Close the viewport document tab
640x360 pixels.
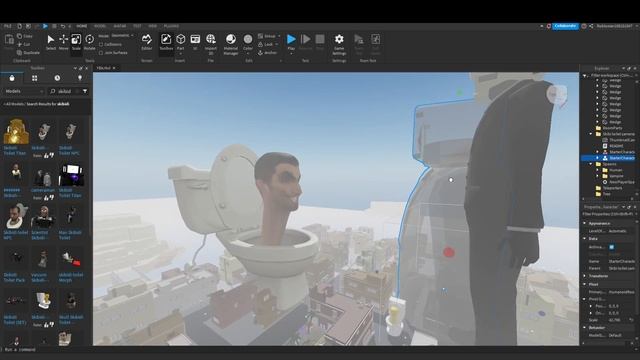114,68
